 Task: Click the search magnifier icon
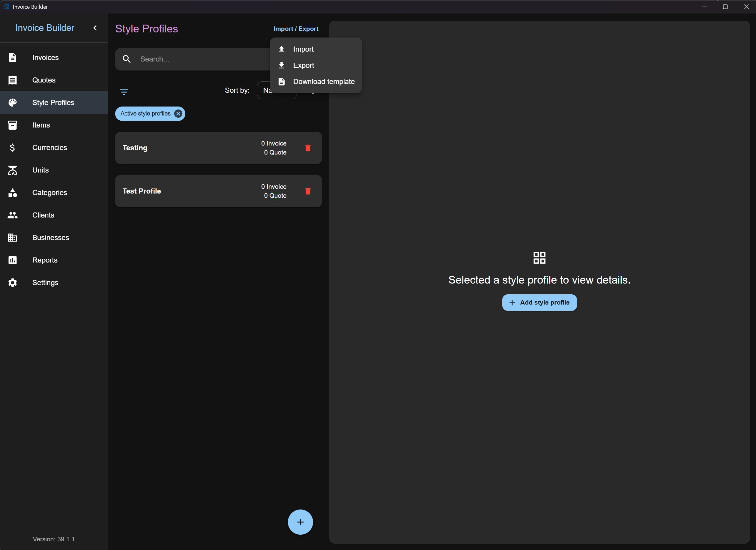[x=127, y=59]
